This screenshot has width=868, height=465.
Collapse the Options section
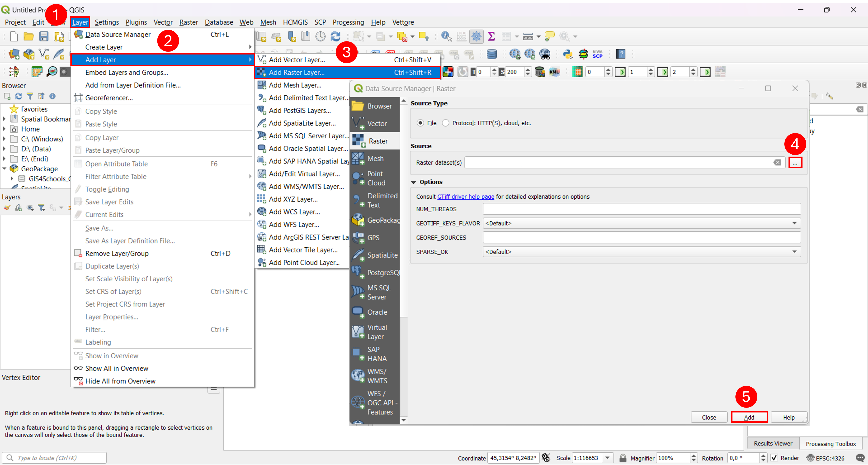(x=414, y=182)
